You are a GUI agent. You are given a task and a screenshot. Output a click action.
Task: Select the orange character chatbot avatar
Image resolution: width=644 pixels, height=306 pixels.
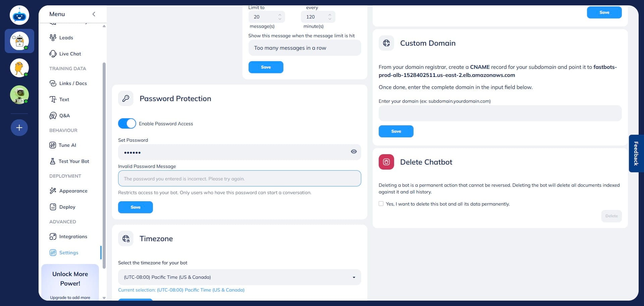19,68
